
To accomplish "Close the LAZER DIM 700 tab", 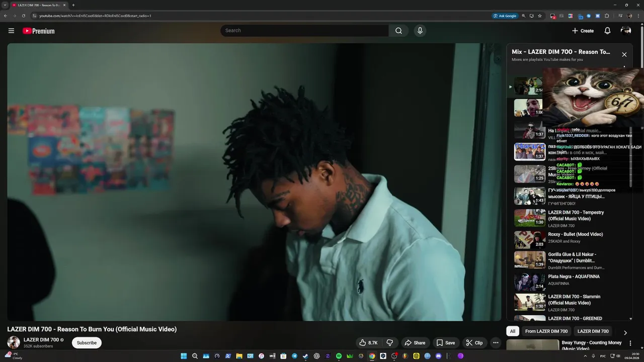I will (64, 5).
